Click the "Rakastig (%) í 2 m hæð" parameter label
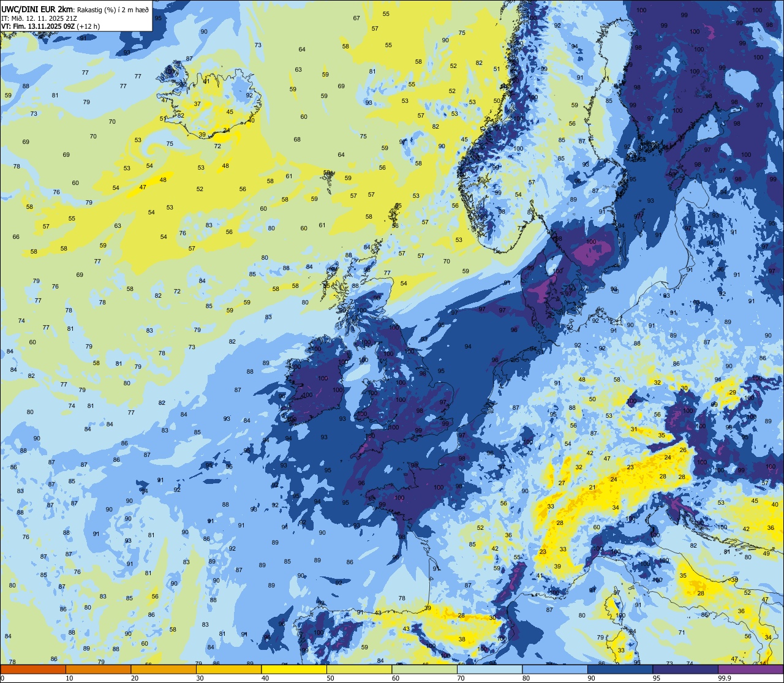The height and width of the screenshot is (683, 784). (113, 9)
